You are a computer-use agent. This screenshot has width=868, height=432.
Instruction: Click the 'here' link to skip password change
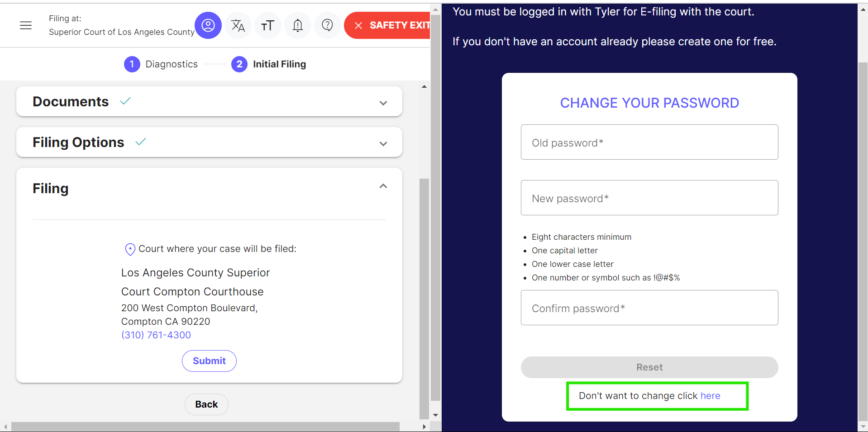tap(711, 396)
